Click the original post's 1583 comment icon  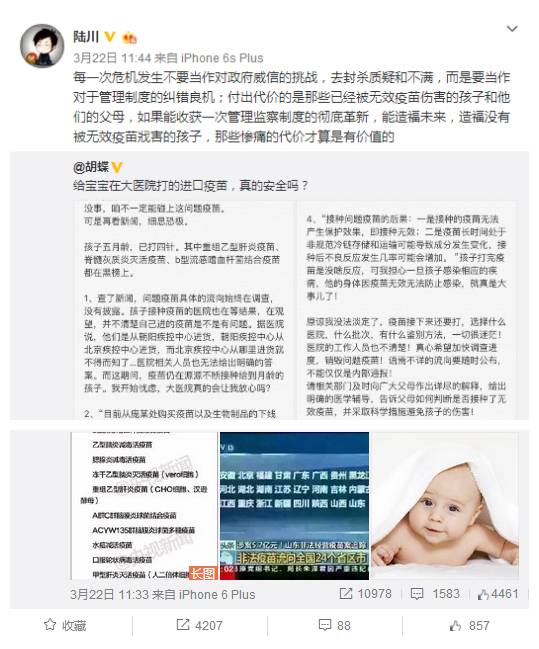coord(416,594)
